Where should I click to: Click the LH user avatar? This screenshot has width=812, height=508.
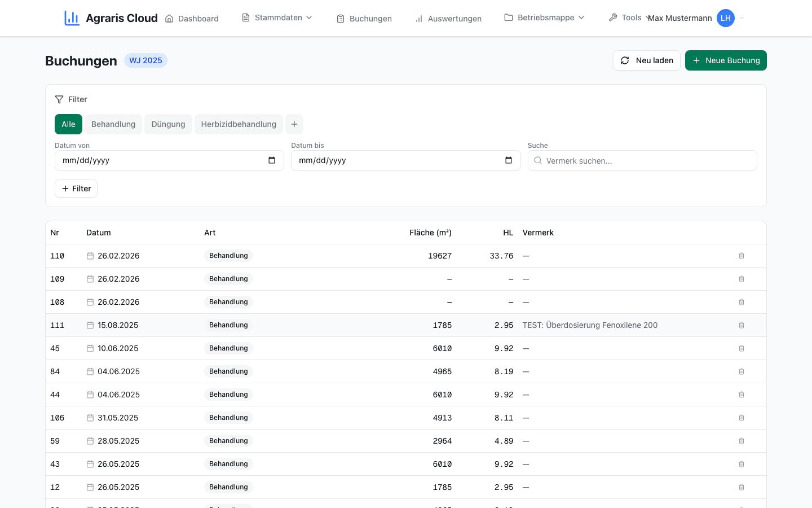click(x=726, y=18)
